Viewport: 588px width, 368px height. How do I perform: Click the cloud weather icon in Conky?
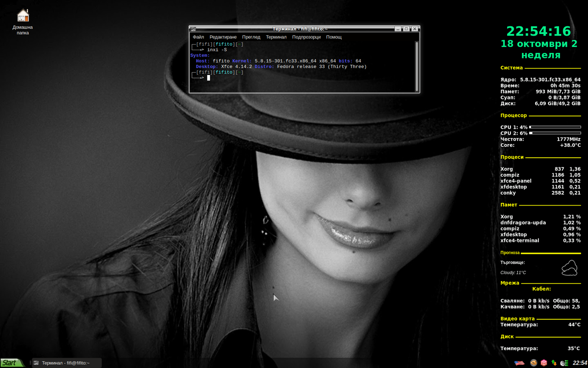(x=570, y=268)
